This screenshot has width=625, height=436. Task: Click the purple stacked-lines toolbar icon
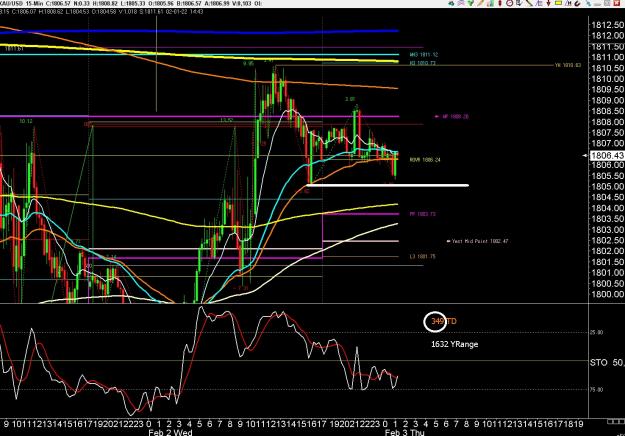tap(461, 3)
